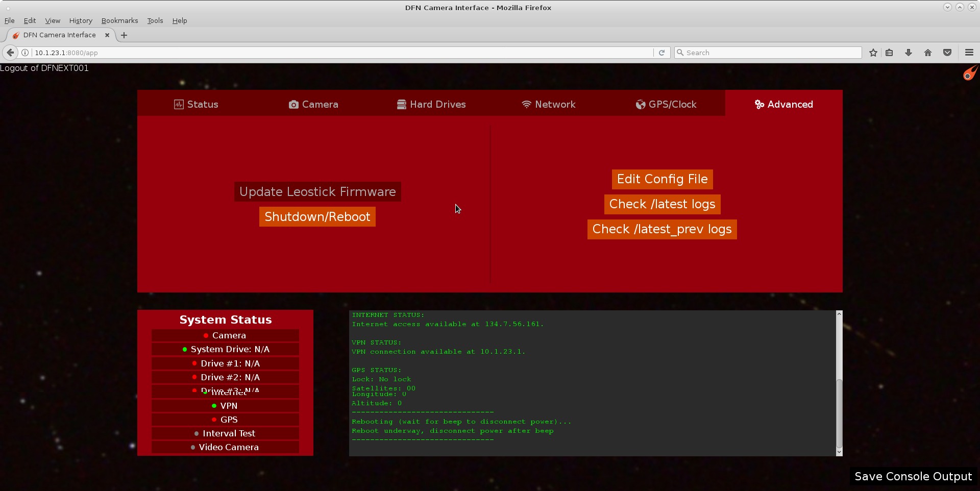Go to the Firefox home page icon

(x=928, y=53)
